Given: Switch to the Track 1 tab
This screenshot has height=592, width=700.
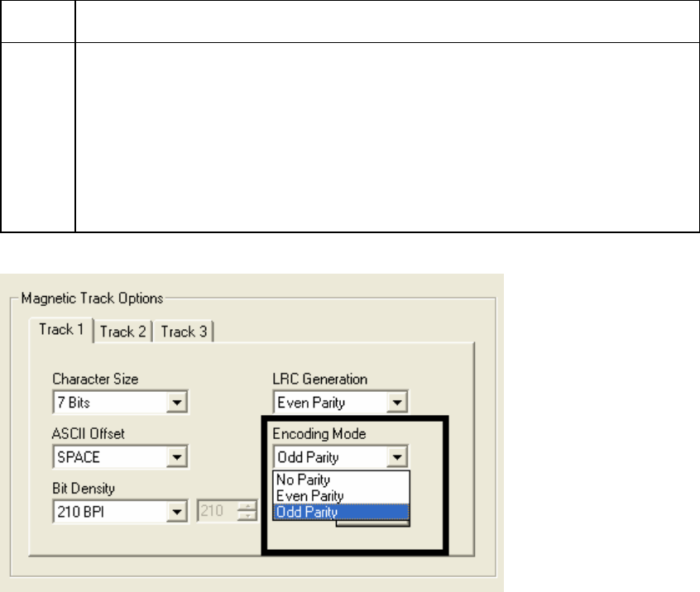Looking at the screenshot, I should coord(61,330).
